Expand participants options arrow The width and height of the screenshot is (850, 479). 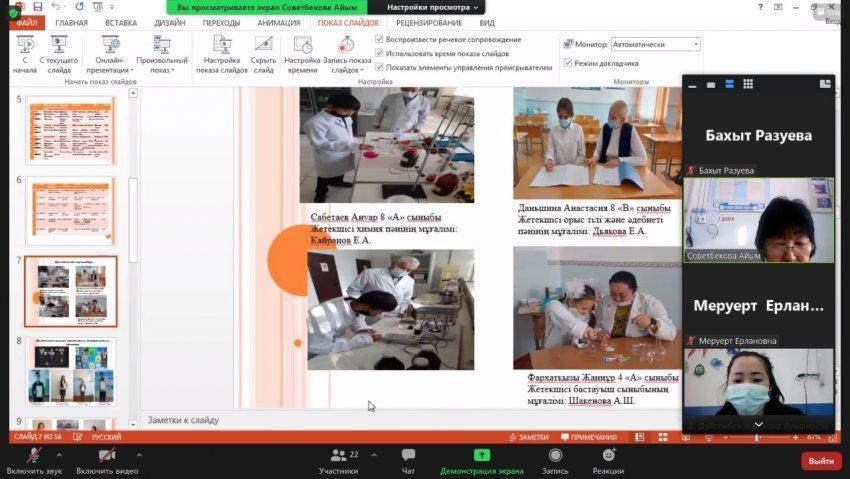click(374, 455)
